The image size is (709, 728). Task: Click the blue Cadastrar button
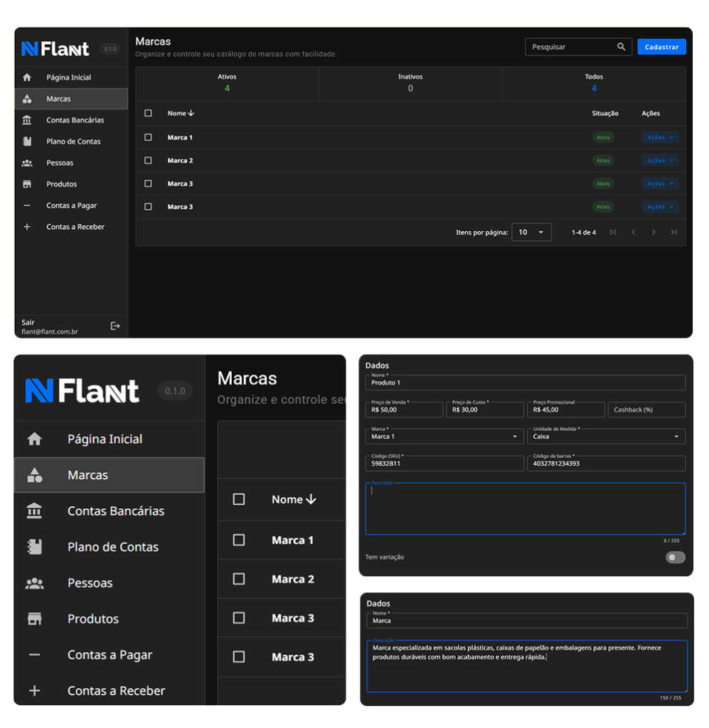[x=661, y=47]
